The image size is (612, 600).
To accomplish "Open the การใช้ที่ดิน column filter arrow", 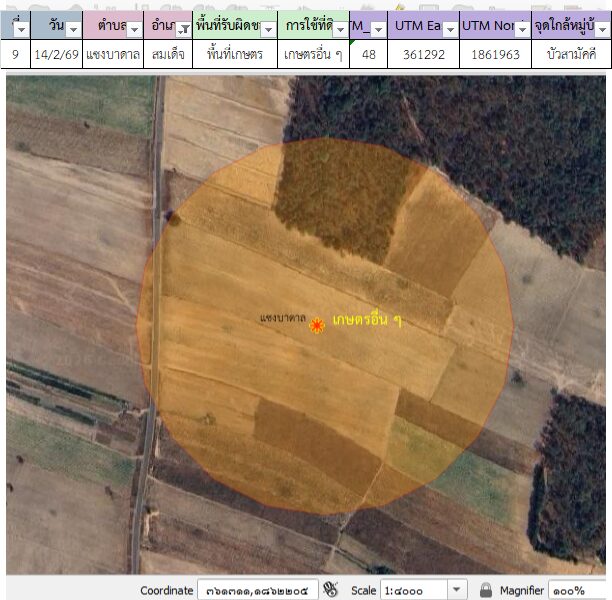I will [339, 30].
